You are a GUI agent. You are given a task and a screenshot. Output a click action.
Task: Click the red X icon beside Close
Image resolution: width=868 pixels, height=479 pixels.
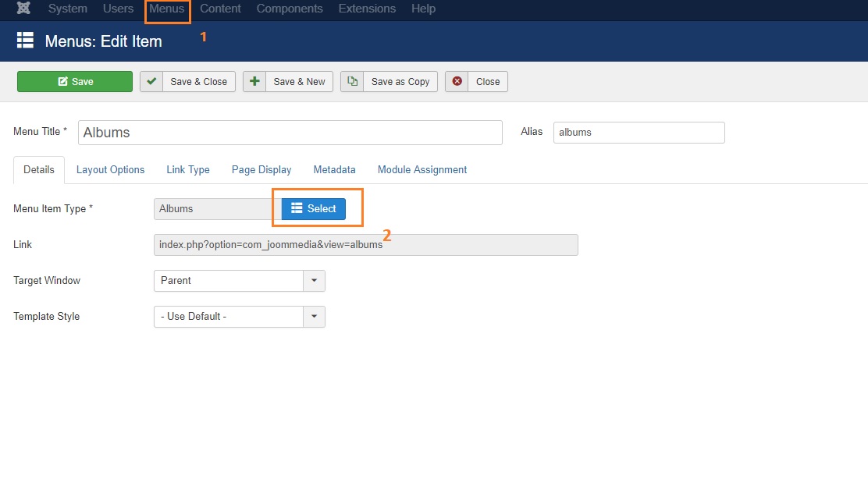pos(457,81)
